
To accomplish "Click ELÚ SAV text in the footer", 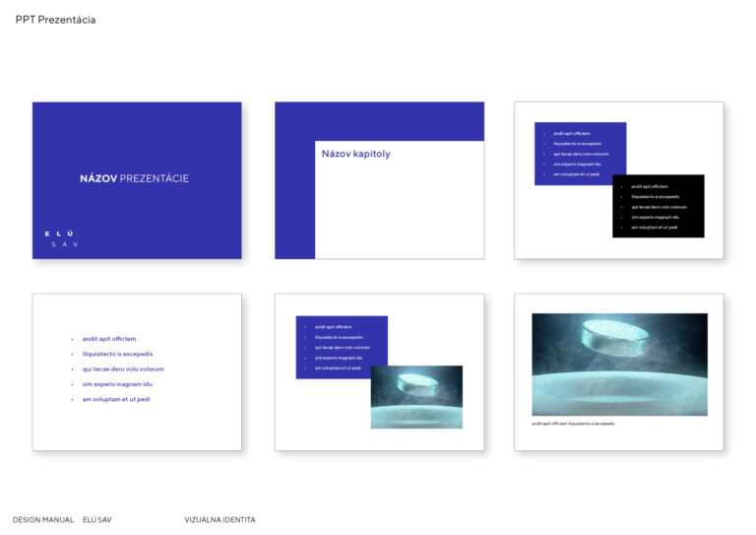I will [96, 519].
